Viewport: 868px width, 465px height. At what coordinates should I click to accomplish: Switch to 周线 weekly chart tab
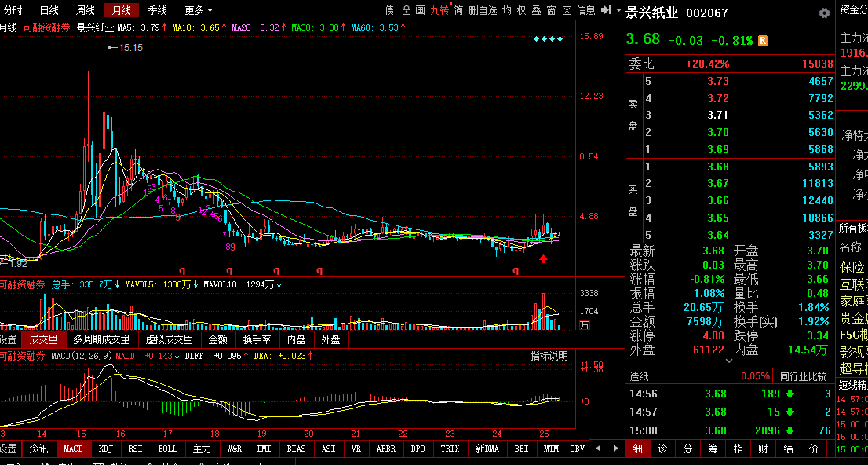[x=86, y=10]
